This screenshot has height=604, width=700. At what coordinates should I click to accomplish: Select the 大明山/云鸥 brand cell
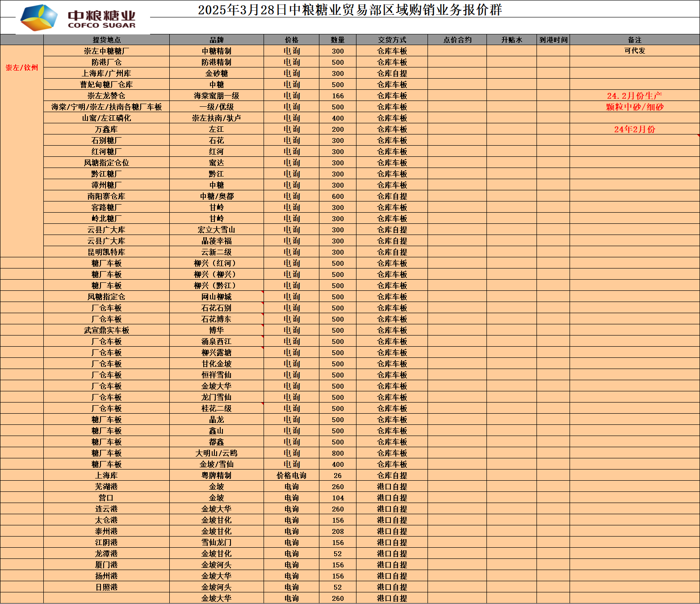pyautogui.click(x=216, y=453)
